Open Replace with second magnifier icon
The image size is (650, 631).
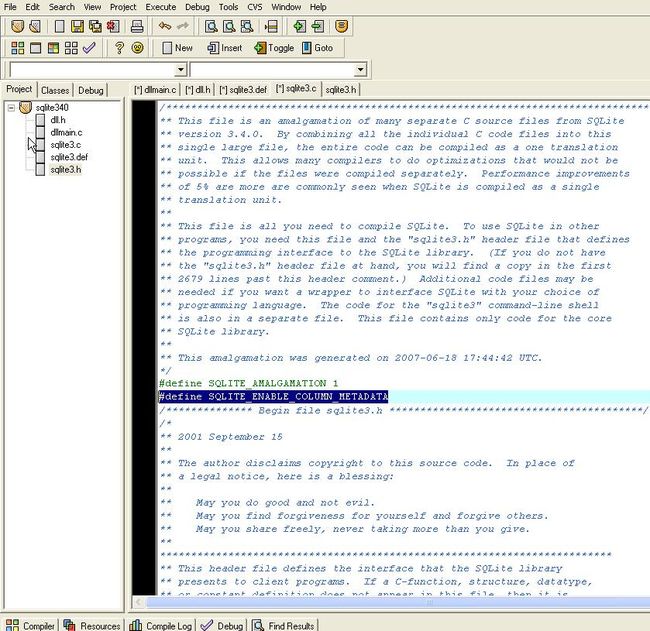coord(229,27)
